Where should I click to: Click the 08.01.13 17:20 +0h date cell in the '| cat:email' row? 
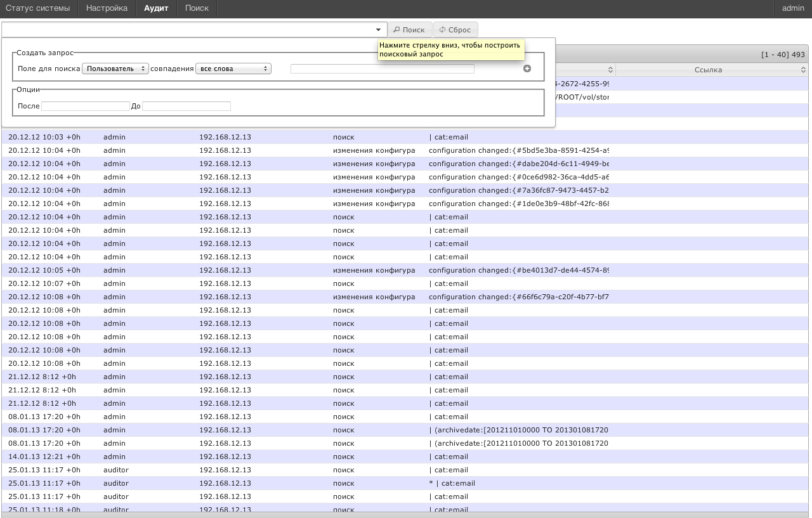coord(44,417)
